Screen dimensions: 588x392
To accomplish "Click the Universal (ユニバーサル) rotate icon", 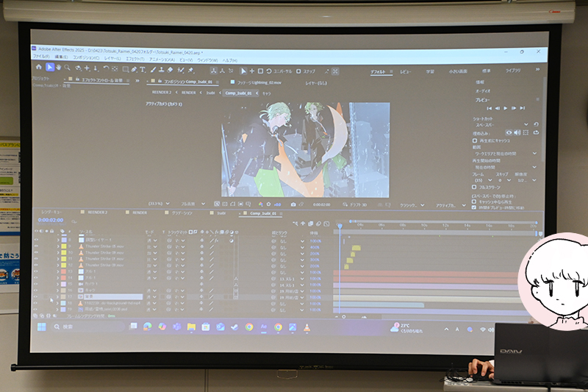I will pyautogui.click(x=269, y=71).
